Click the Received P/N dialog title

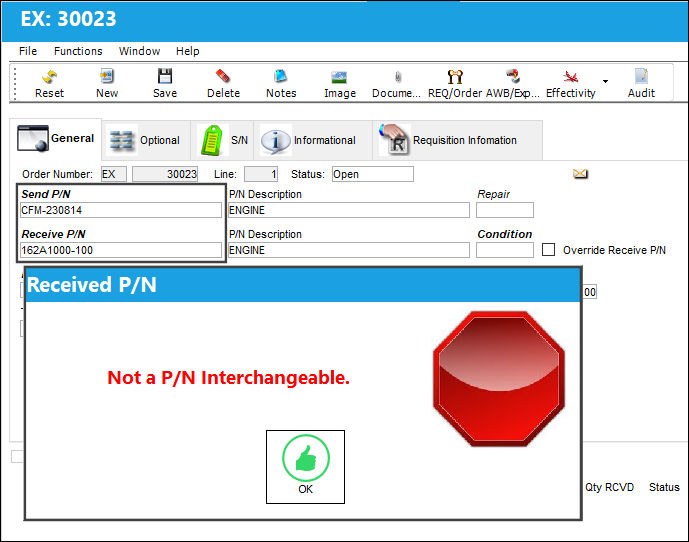[x=92, y=285]
